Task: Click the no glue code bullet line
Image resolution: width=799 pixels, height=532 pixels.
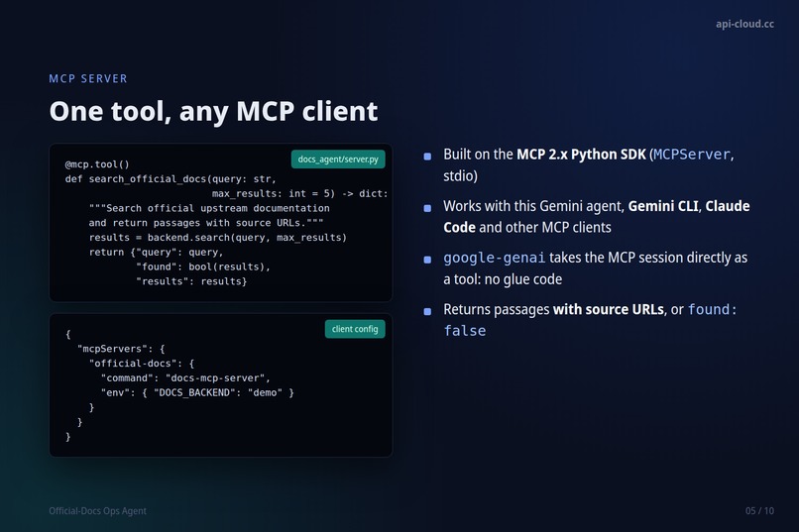Action: click(595, 268)
